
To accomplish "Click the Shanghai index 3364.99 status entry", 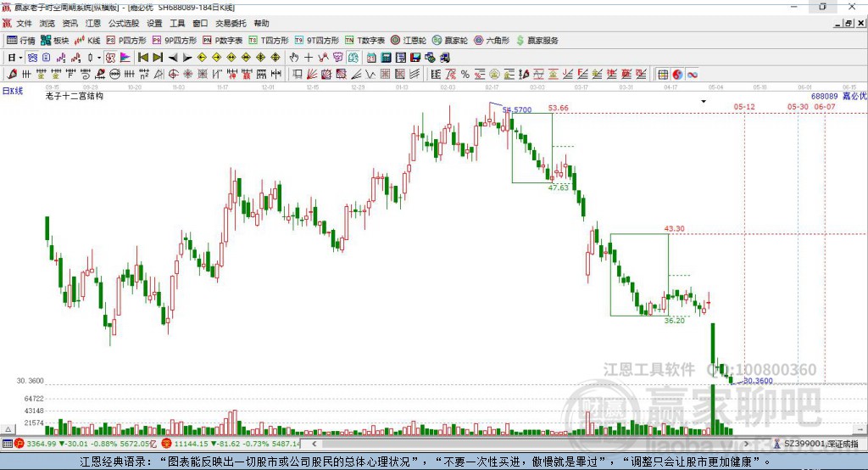I will pyautogui.click(x=86, y=444).
